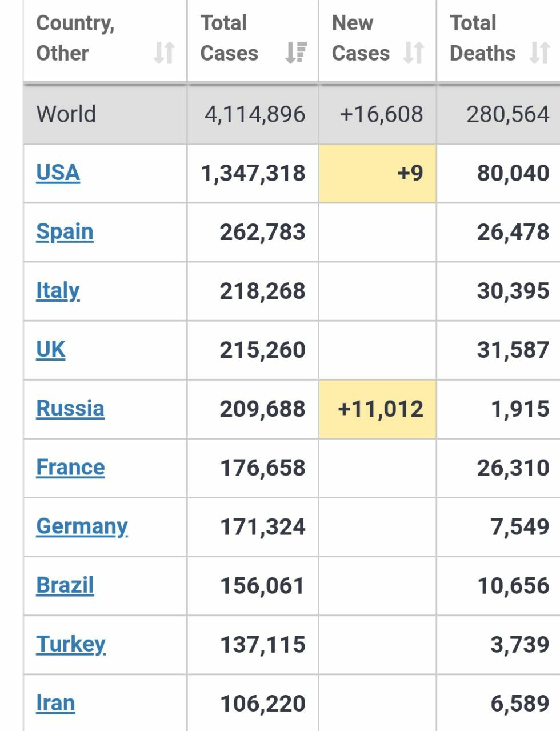Open the Italy country link

point(58,290)
